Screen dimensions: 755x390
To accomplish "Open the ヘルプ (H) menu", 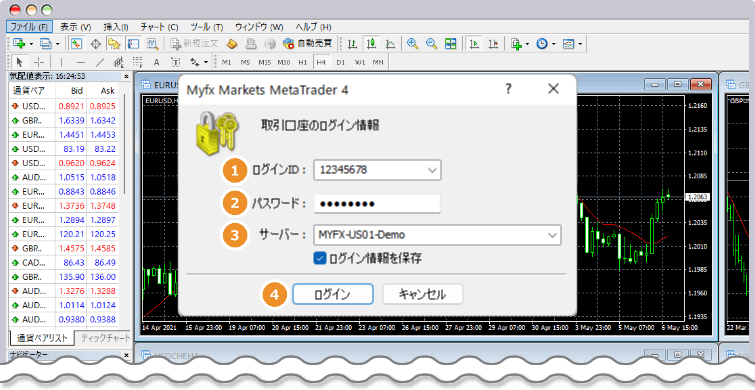I will point(313,27).
